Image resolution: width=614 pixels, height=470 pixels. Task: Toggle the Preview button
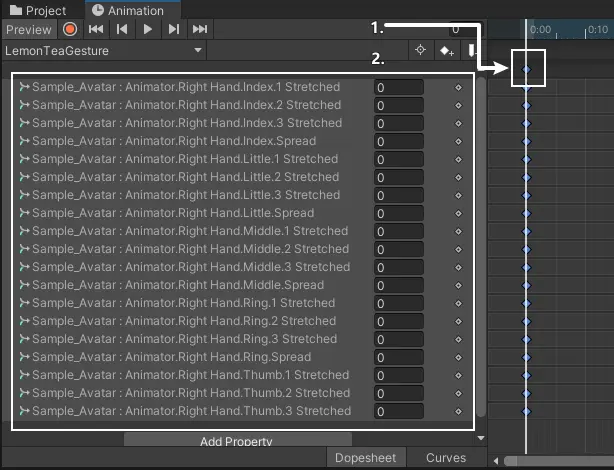(x=29, y=29)
